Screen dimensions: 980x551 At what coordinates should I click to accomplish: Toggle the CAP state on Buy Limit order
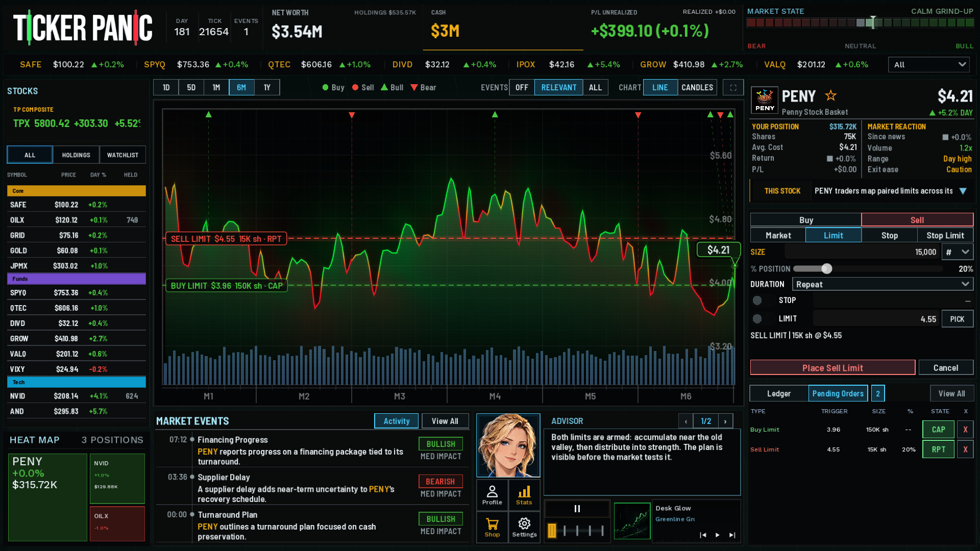pyautogui.click(x=938, y=430)
